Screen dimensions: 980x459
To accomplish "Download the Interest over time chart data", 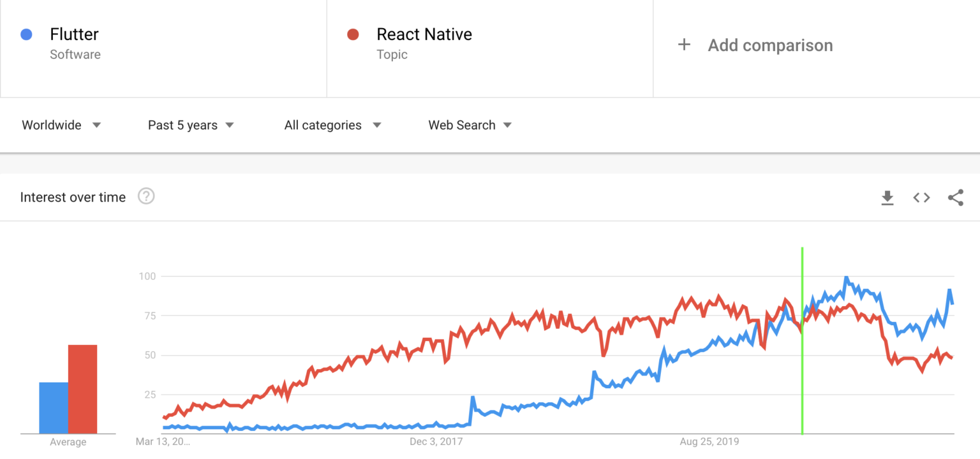I will coord(887,198).
